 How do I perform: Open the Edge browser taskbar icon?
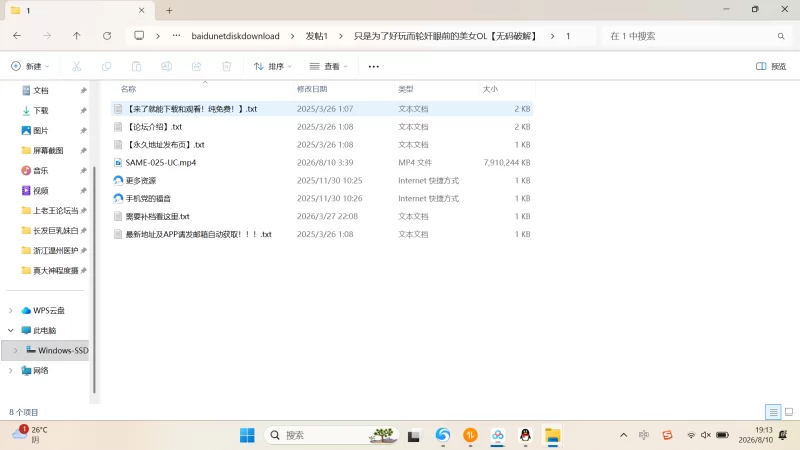(x=442, y=435)
